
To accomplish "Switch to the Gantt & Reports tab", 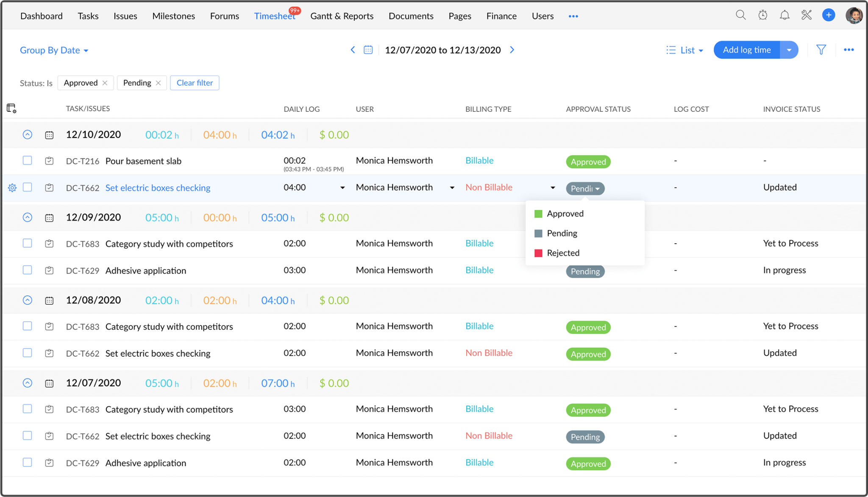I will click(342, 16).
